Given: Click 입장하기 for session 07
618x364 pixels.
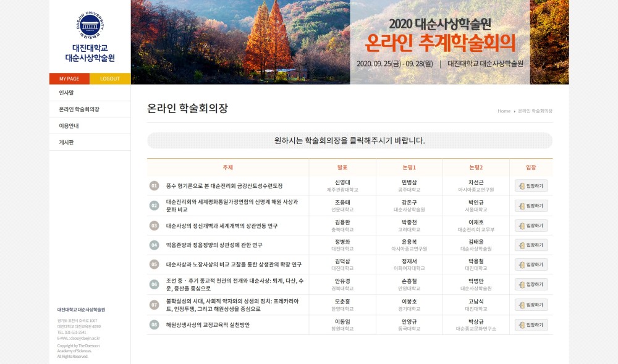Looking at the screenshot, I should tap(531, 305).
